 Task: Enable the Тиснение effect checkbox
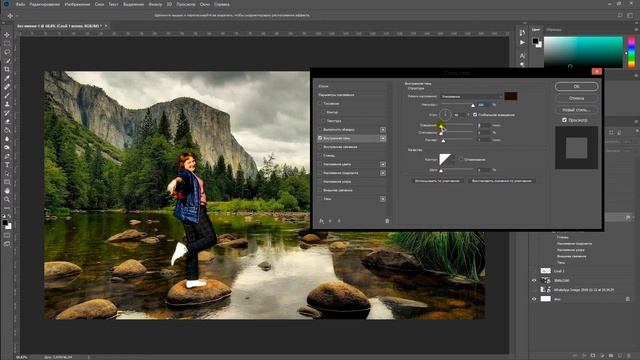click(x=320, y=104)
